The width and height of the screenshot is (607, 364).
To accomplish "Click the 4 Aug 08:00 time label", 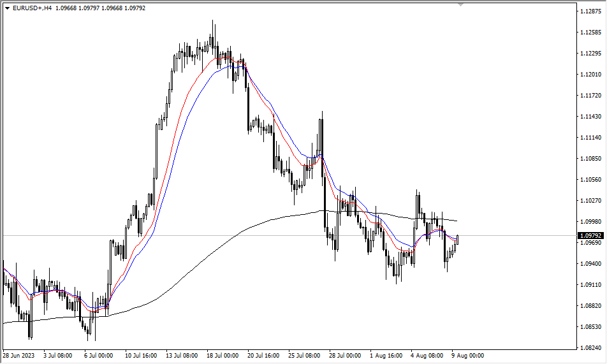I will [x=428, y=355].
